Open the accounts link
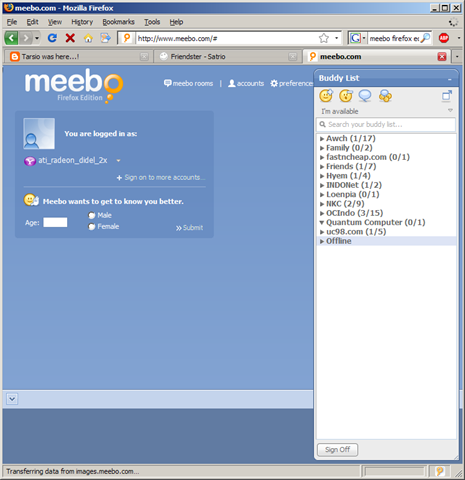Image resolution: width=465 pixels, height=480 pixels. (246, 83)
